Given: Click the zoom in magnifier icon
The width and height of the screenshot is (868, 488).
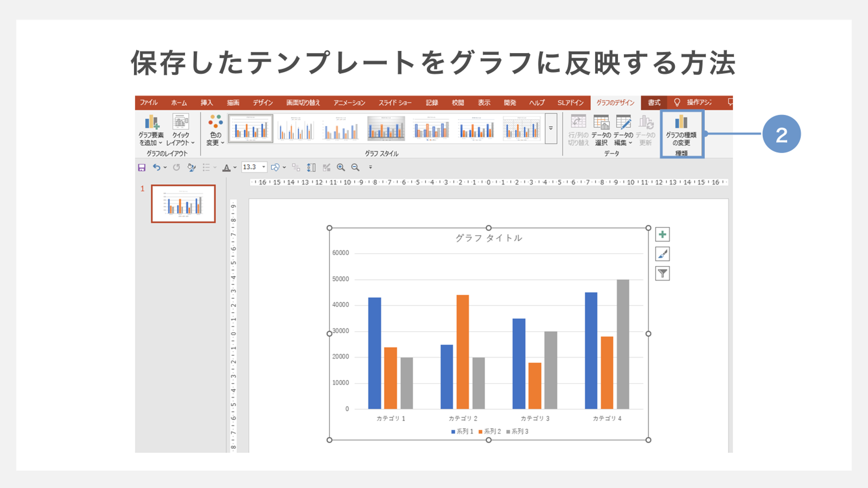Looking at the screenshot, I should point(341,167).
